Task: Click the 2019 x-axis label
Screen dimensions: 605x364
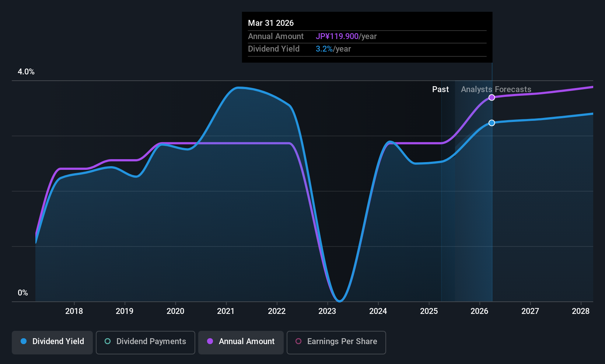Action: coord(125,311)
